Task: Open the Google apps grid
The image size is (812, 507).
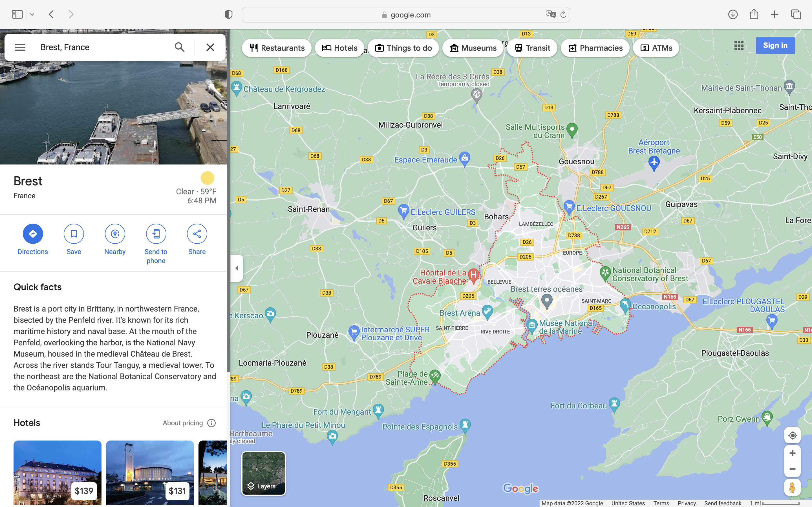Action: pyautogui.click(x=738, y=46)
